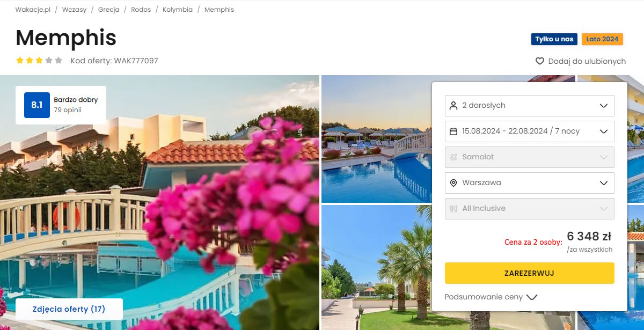Screen dimensions: 644x330
Task: Click the airplane icon in Samolot field
Action: (453, 157)
